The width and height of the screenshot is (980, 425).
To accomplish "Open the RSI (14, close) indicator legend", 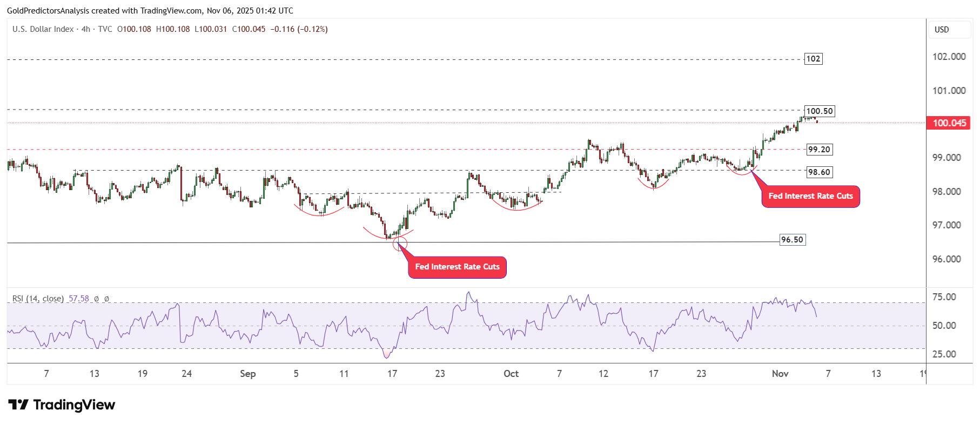I will (38, 299).
